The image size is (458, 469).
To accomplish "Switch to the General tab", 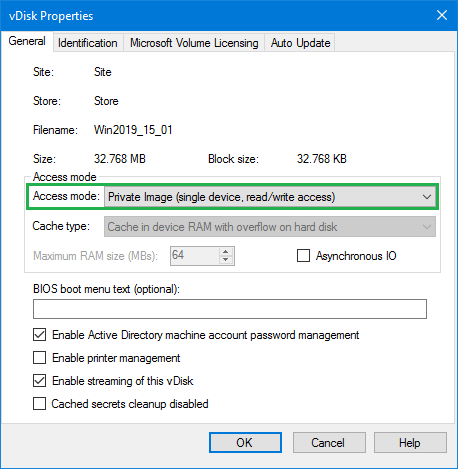I will coord(27,41).
